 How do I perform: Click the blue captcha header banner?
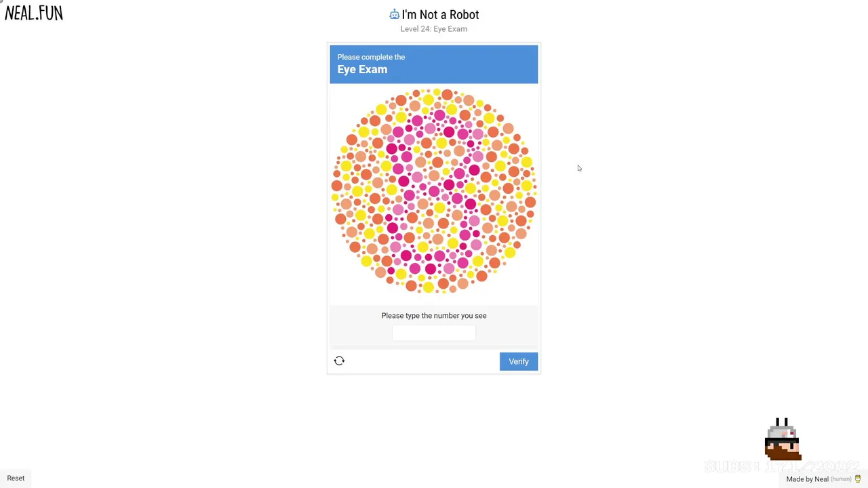pos(475,64)
